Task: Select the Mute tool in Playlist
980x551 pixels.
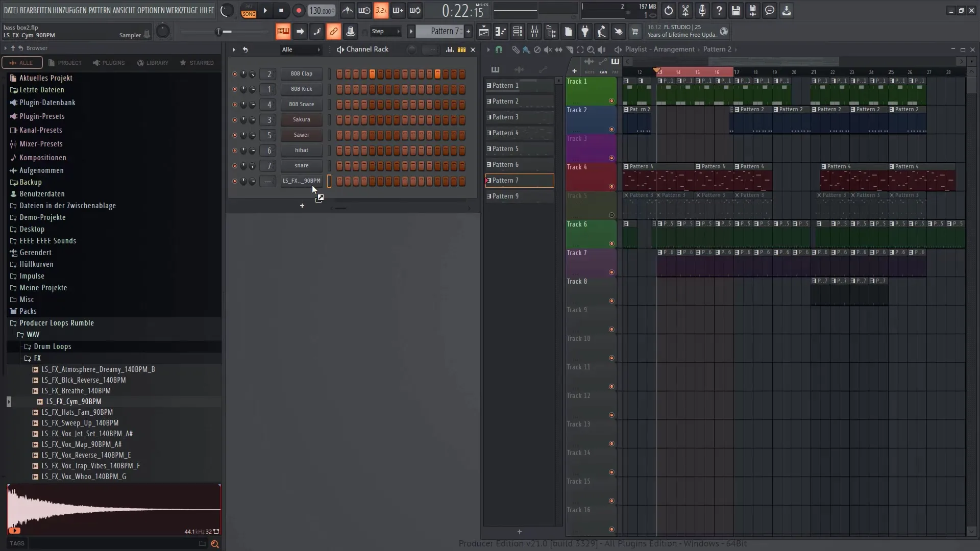Action: (548, 49)
